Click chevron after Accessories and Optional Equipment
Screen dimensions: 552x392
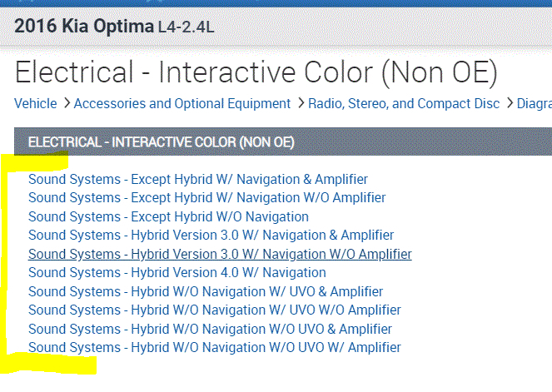pos(300,104)
